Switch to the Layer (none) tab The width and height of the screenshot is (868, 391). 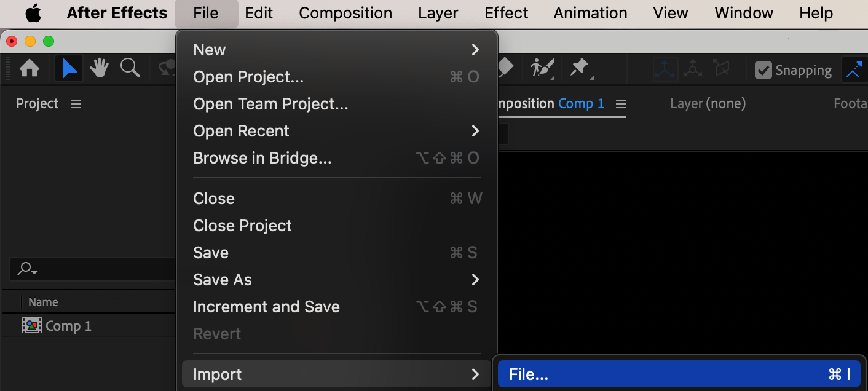click(708, 104)
